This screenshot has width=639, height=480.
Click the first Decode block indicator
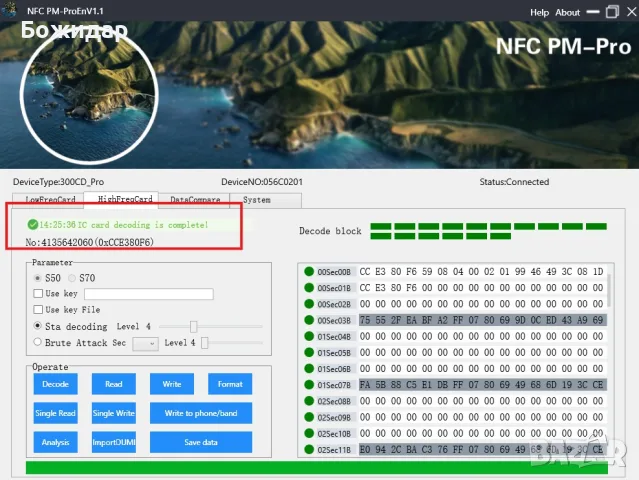pos(381,226)
